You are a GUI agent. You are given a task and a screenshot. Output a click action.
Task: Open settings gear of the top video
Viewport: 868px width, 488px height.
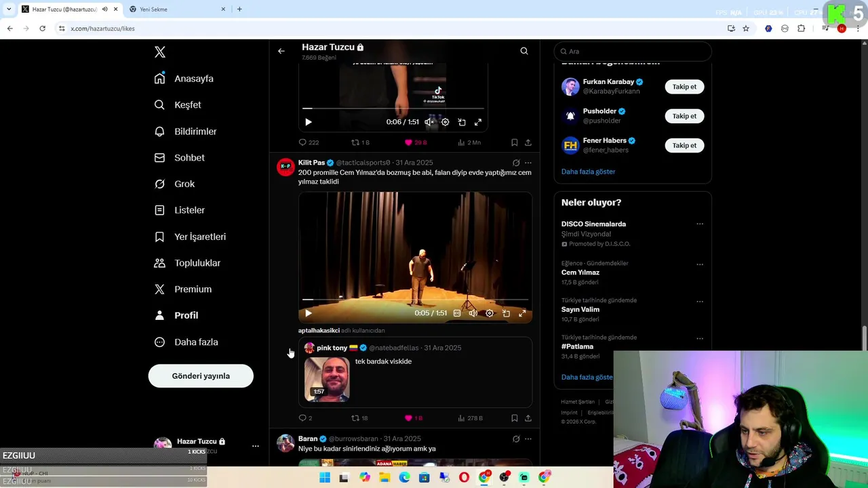pos(445,122)
